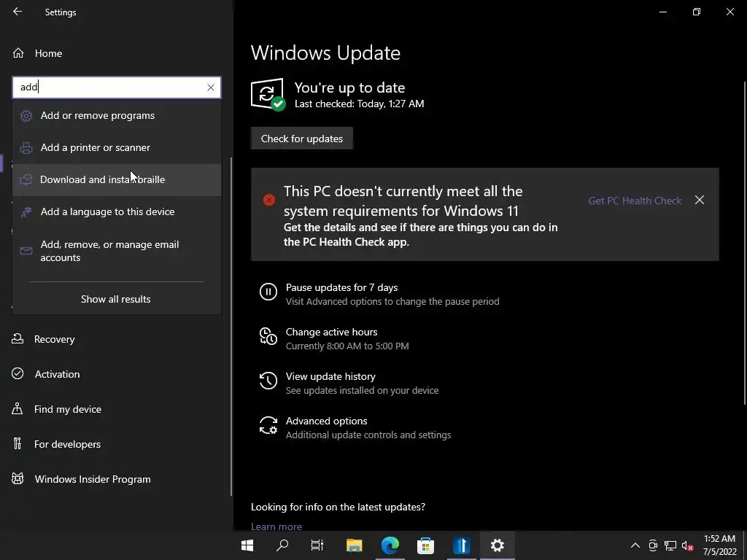Click the language icon in search suggestions
The width and height of the screenshot is (747, 560).
click(x=26, y=212)
